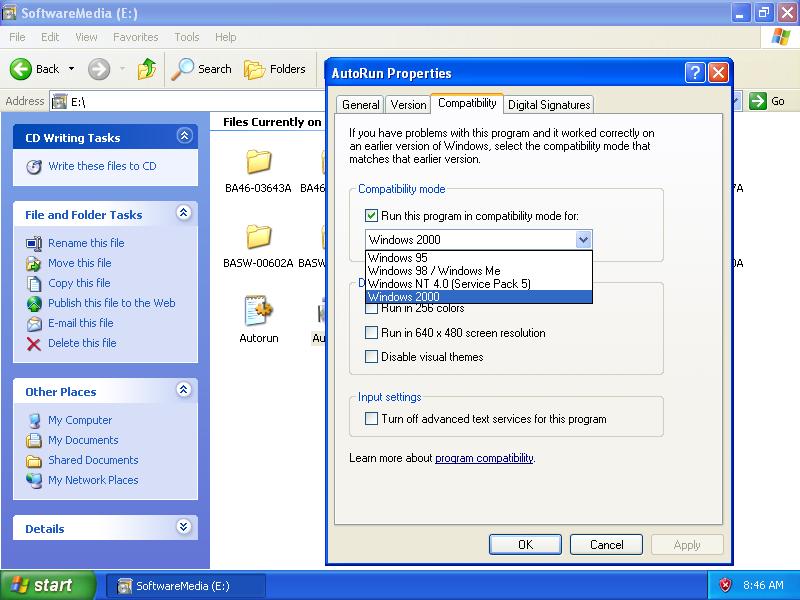Open the Back button history dropdown arrow
800x600 pixels.
71,69
